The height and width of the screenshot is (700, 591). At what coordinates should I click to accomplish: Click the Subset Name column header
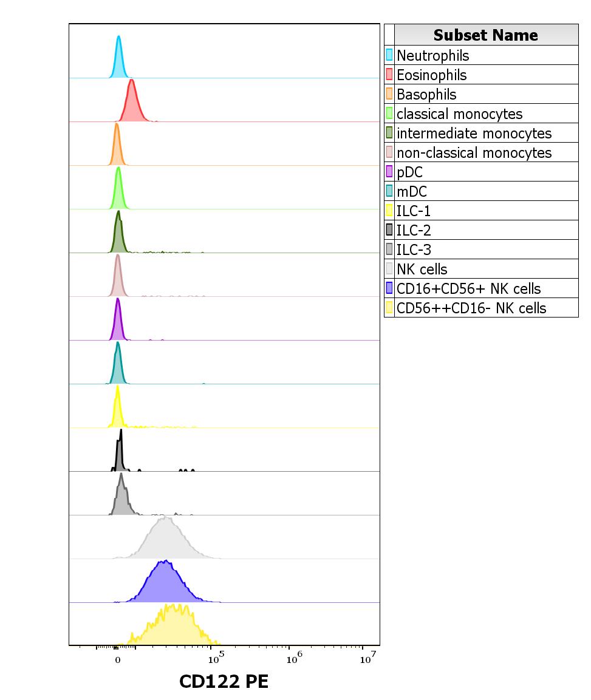click(x=486, y=35)
